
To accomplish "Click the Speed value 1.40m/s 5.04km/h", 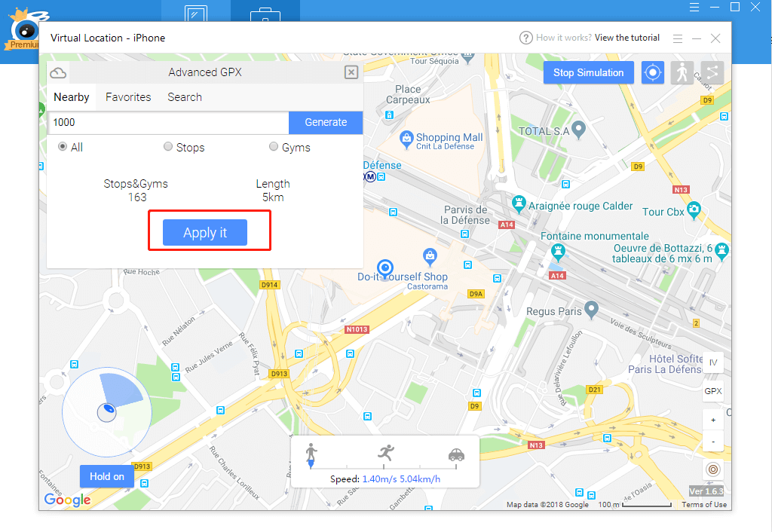I will tap(401, 478).
